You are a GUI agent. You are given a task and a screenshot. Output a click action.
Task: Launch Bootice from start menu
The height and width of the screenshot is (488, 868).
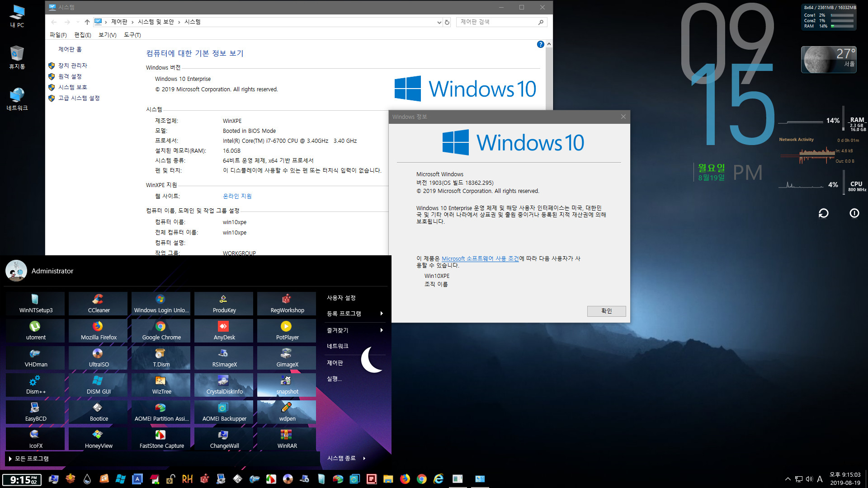point(99,412)
